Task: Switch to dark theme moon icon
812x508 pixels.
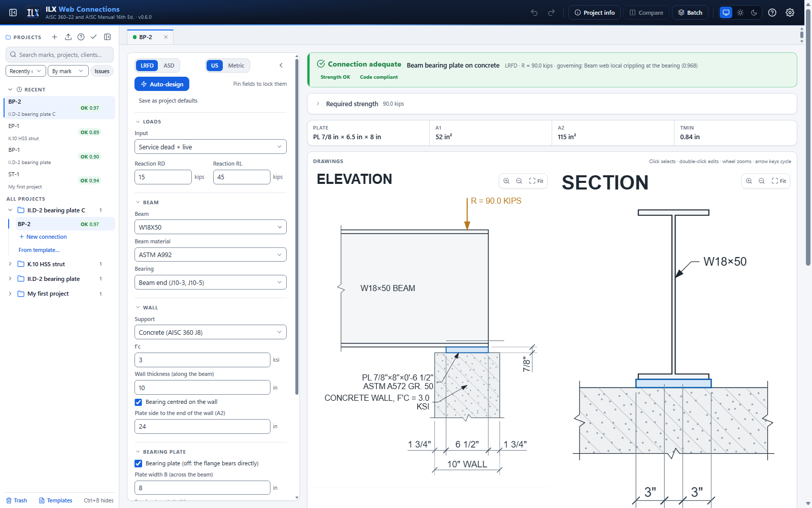Action: click(x=754, y=13)
